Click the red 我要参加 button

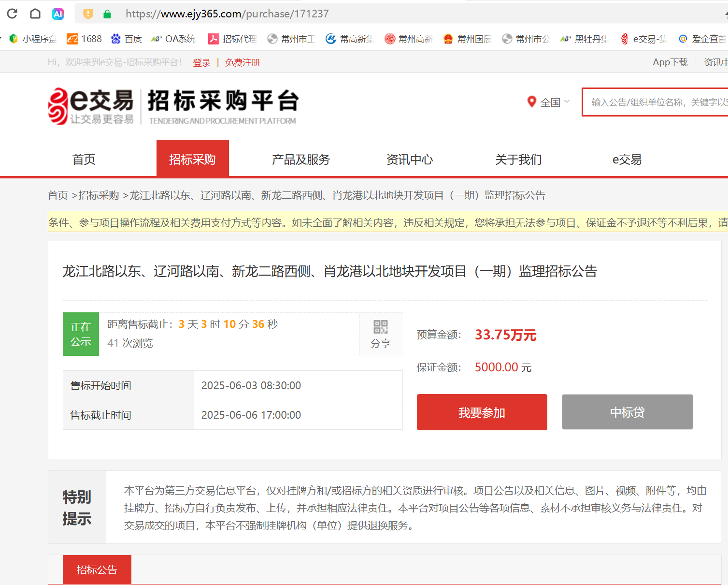482,412
